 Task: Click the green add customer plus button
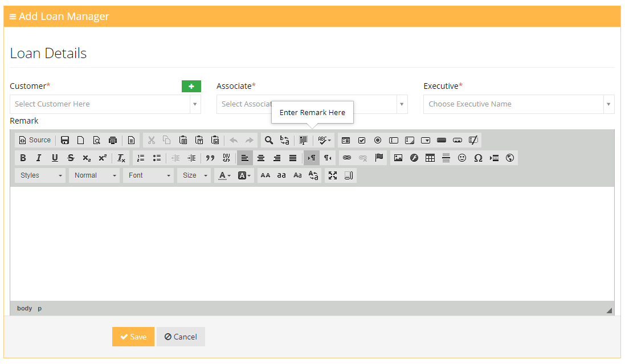[x=191, y=86]
